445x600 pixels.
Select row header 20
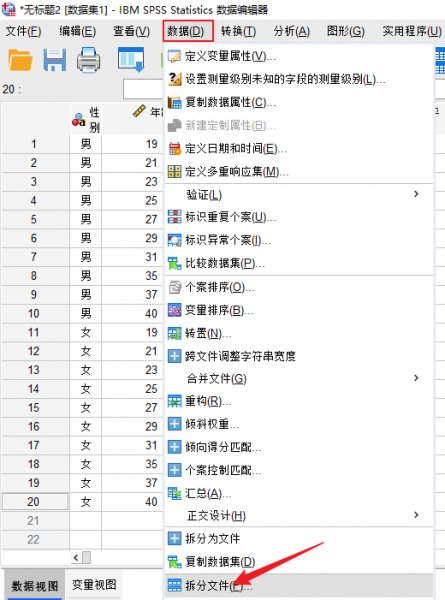click(x=34, y=502)
